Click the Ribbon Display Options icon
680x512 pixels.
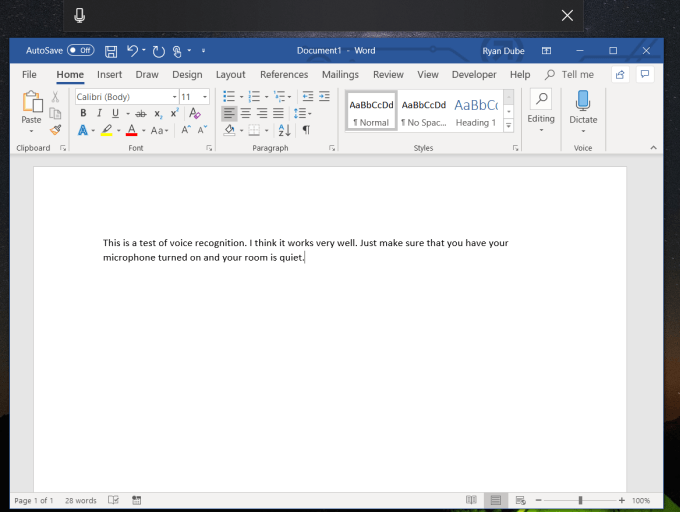coord(546,51)
